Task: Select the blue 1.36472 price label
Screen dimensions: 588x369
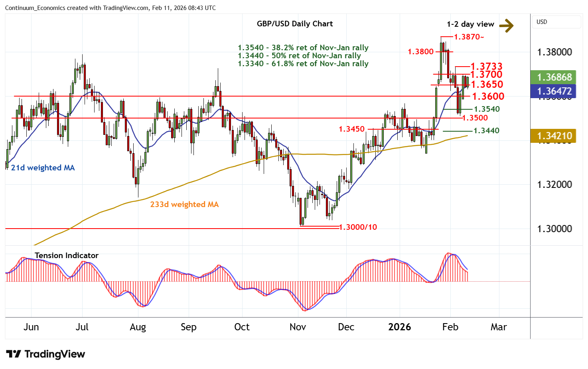Action: (554, 91)
